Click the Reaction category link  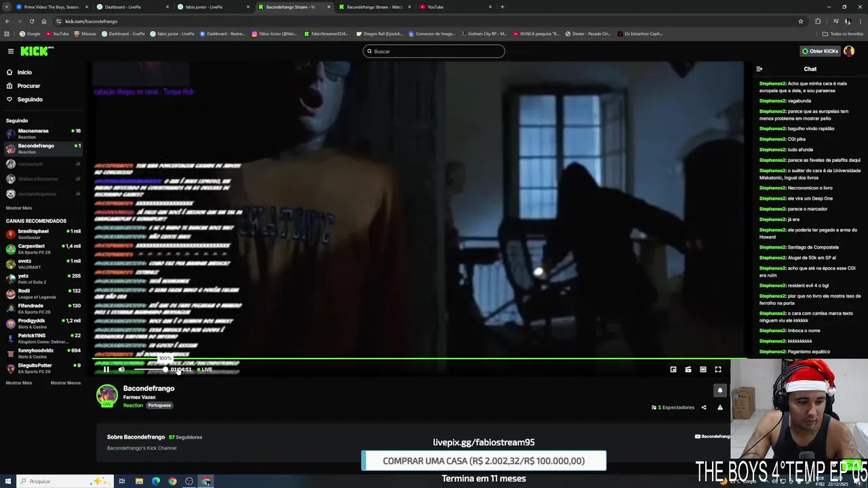click(x=133, y=405)
